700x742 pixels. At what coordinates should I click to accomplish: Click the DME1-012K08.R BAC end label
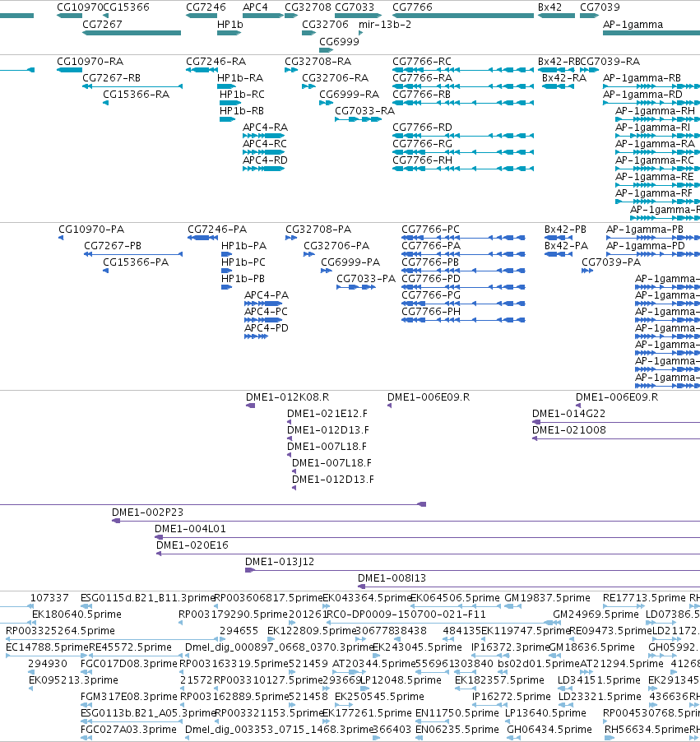[287, 397]
